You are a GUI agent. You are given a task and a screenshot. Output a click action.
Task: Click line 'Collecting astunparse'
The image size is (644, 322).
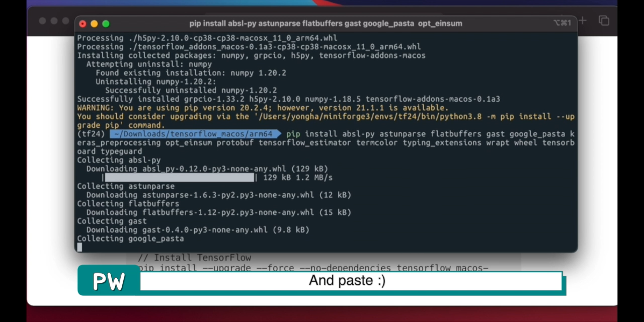click(x=126, y=186)
